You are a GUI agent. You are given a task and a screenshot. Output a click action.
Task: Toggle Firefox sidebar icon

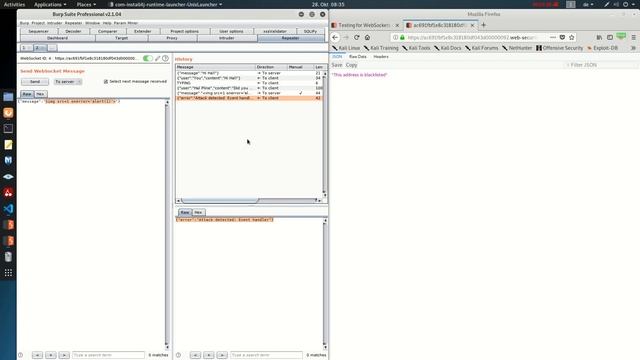tap(610, 37)
